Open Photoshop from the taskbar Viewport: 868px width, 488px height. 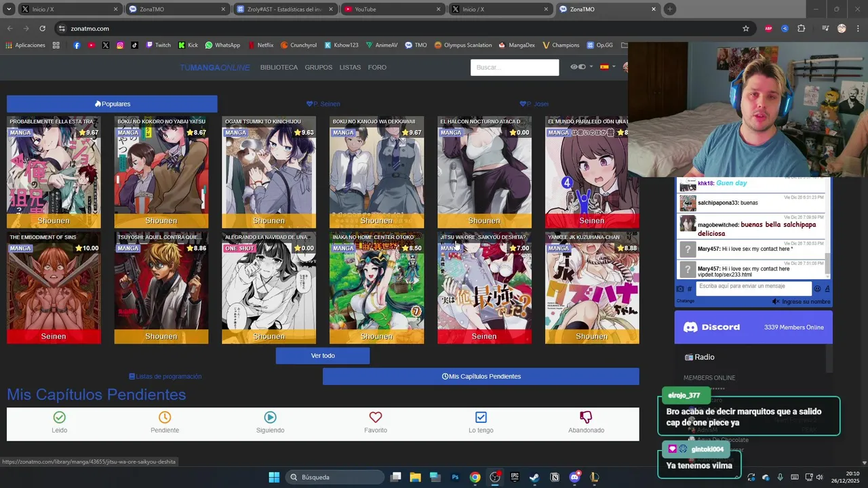point(455,477)
